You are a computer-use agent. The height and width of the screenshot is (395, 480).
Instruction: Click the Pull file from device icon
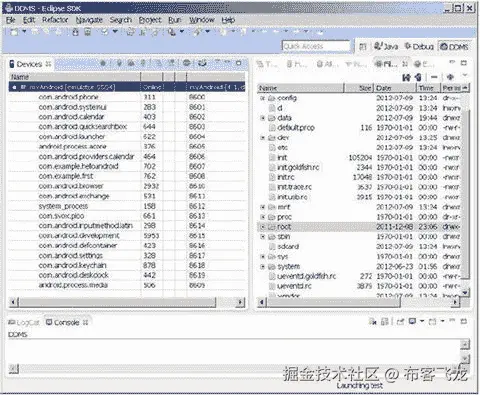406,77
